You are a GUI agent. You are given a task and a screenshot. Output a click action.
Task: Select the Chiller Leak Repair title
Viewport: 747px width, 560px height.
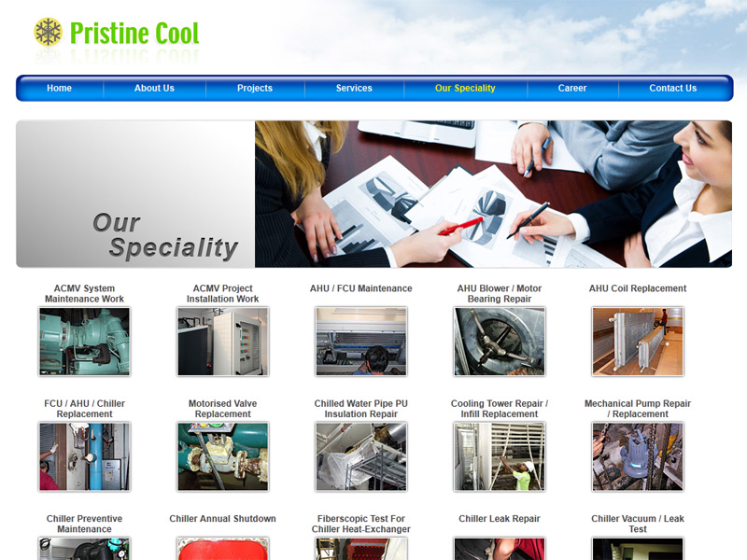coord(500,519)
